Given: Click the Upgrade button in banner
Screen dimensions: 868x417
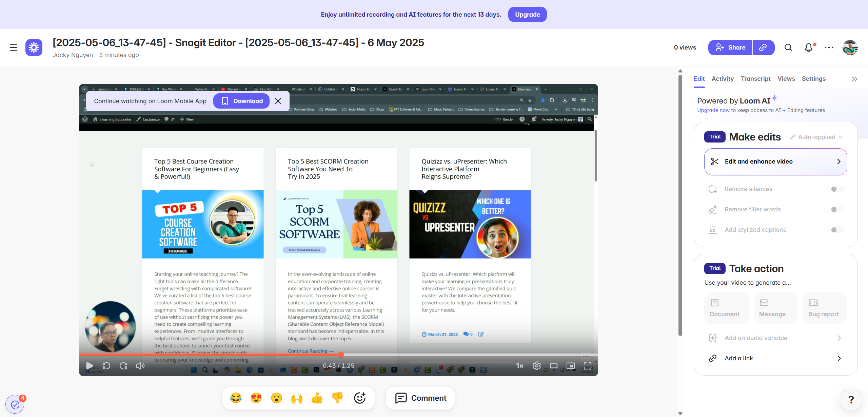Looking at the screenshot, I should click(527, 15).
